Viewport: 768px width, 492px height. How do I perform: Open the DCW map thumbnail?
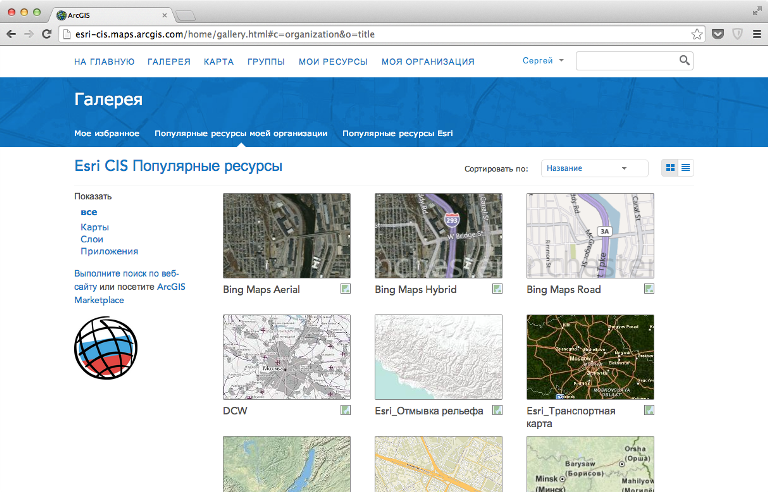[287, 357]
